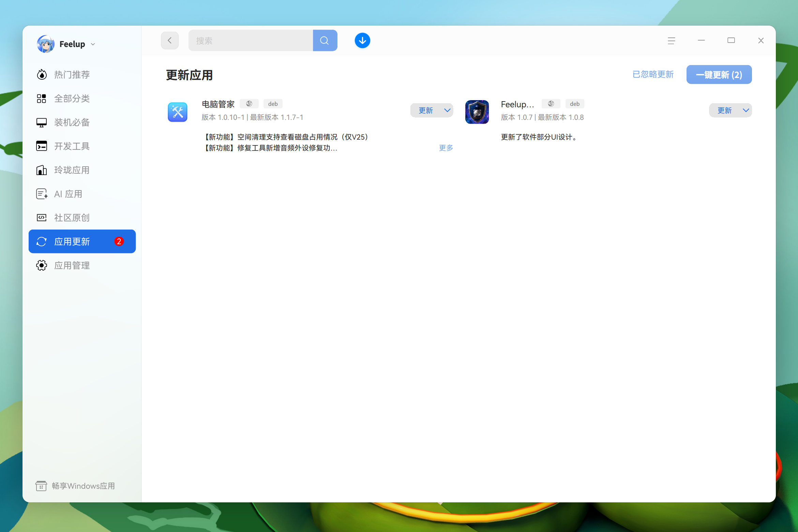Click the Feelup user avatar
The image size is (798, 532).
pyautogui.click(x=46, y=44)
